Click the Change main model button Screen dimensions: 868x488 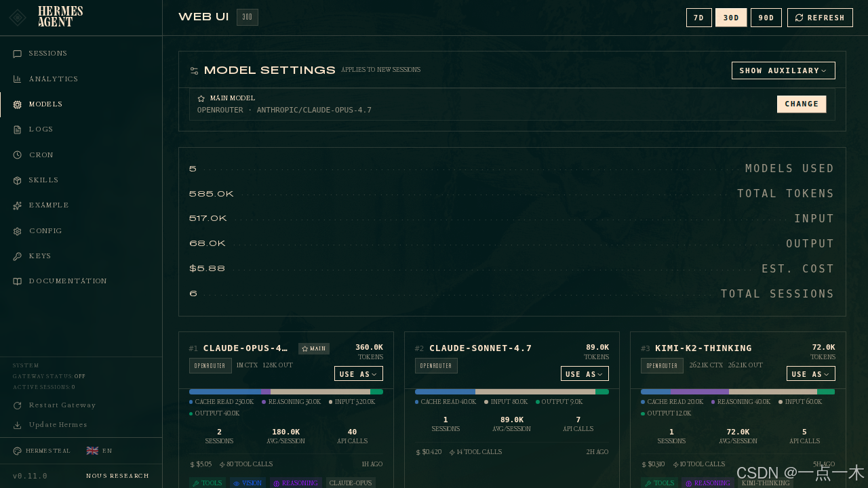pyautogui.click(x=802, y=104)
